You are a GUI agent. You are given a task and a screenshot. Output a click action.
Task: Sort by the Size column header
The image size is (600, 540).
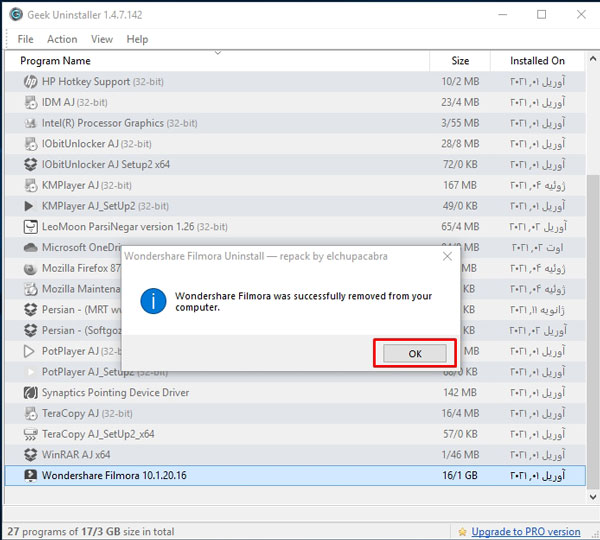460,61
